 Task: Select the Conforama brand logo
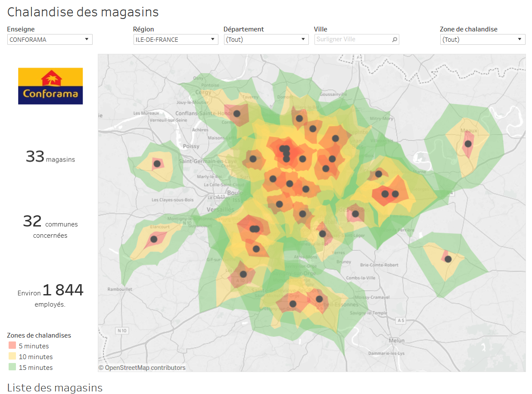coord(50,86)
